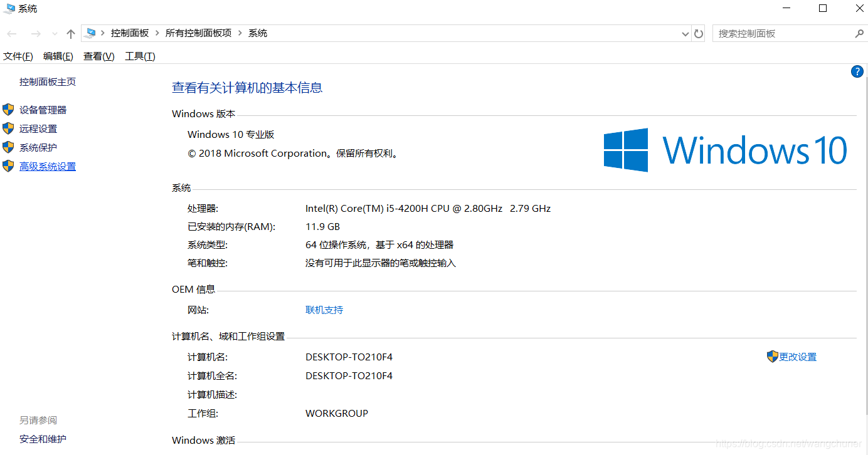The height and width of the screenshot is (455, 868).
Task: Click the 联机支持 website link
Action: pyautogui.click(x=324, y=310)
